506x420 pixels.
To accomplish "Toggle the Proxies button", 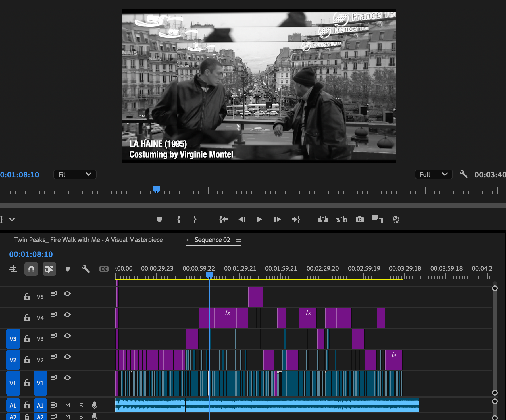I will click(396, 219).
